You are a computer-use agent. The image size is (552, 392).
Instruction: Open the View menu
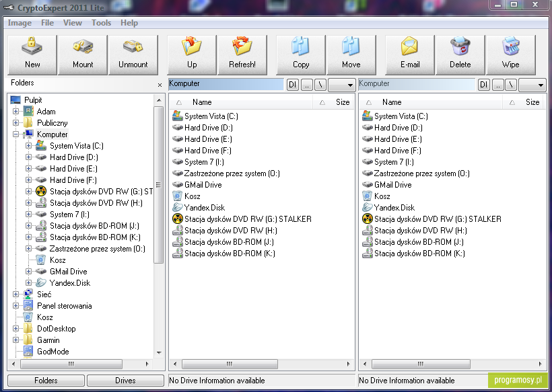tap(73, 23)
